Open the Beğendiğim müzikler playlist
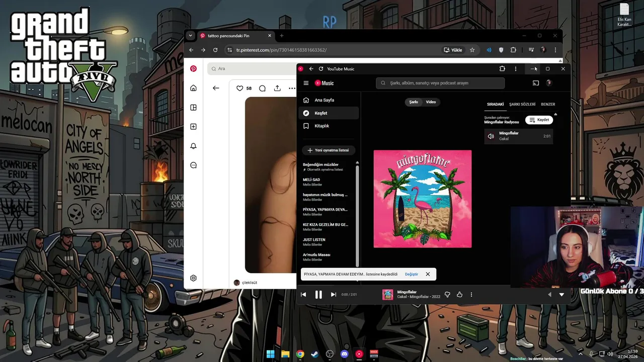Viewport: 644px width, 362px height. (327, 167)
